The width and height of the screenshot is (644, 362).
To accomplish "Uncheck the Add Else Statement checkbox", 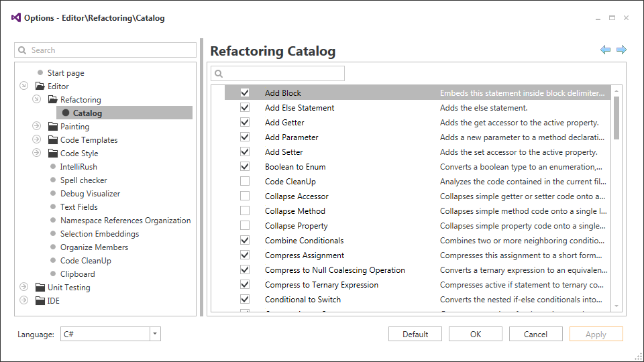I will coord(245,108).
